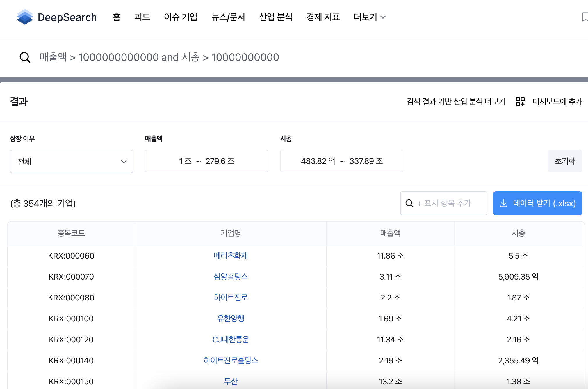The height and width of the screenshot is (389, 588).
Task: Open the 두산 company link
Action: click(x=231, y=381)
